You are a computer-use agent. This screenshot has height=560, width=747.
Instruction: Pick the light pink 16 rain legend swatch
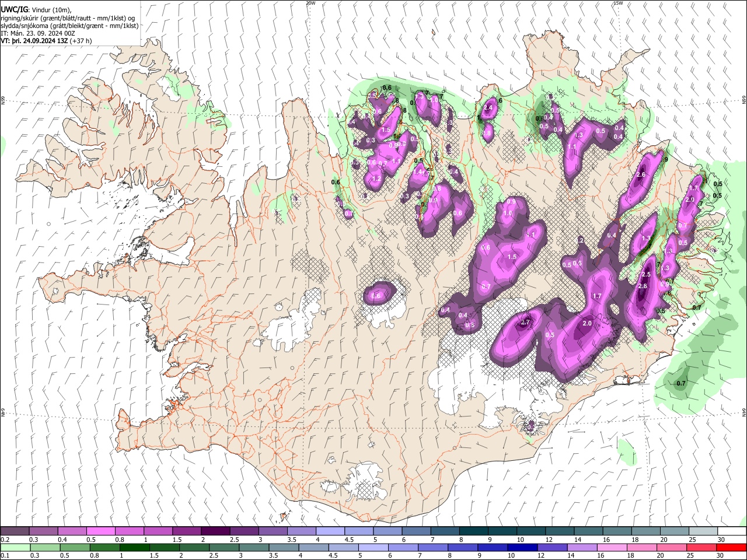612,547
